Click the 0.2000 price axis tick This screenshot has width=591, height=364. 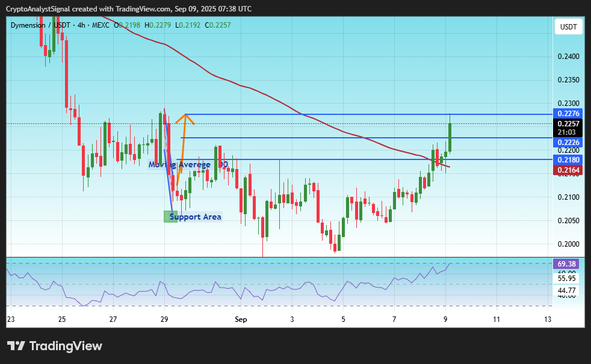coord(568,244)
